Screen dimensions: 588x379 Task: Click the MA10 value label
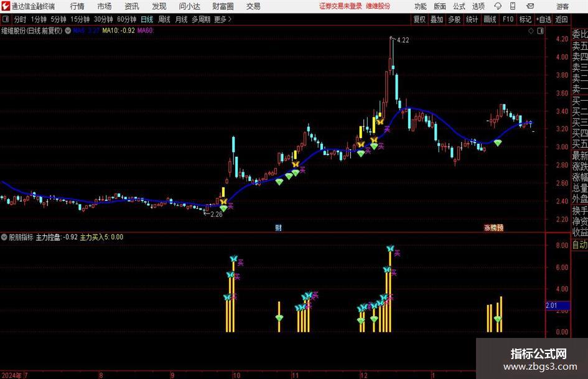(118, 30)
